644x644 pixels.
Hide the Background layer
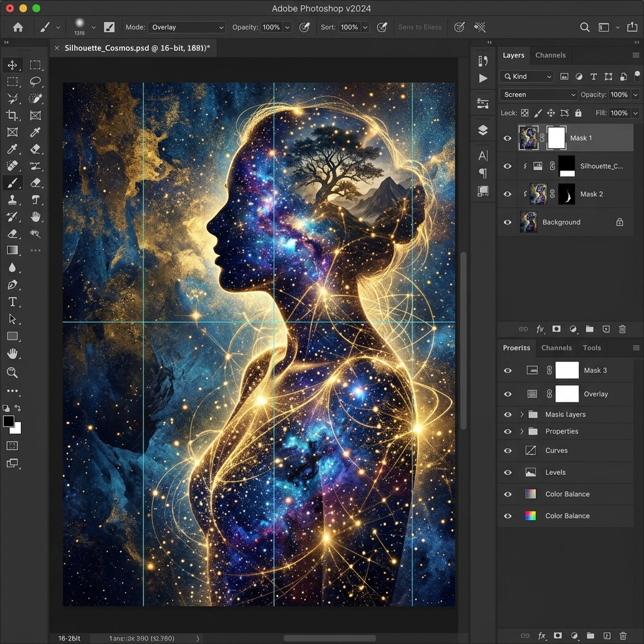508,222
